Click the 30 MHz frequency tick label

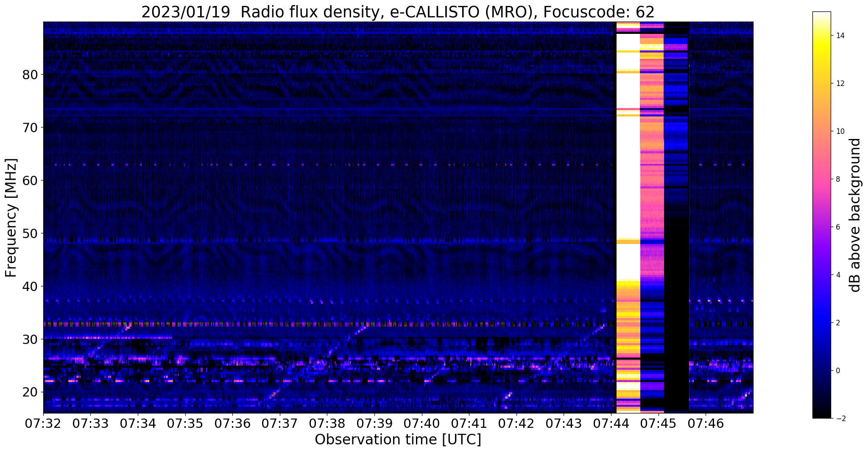coord(29,339)
